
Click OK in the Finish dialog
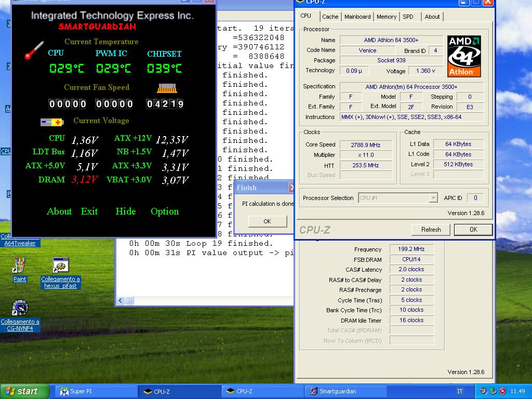pos(268,221)
